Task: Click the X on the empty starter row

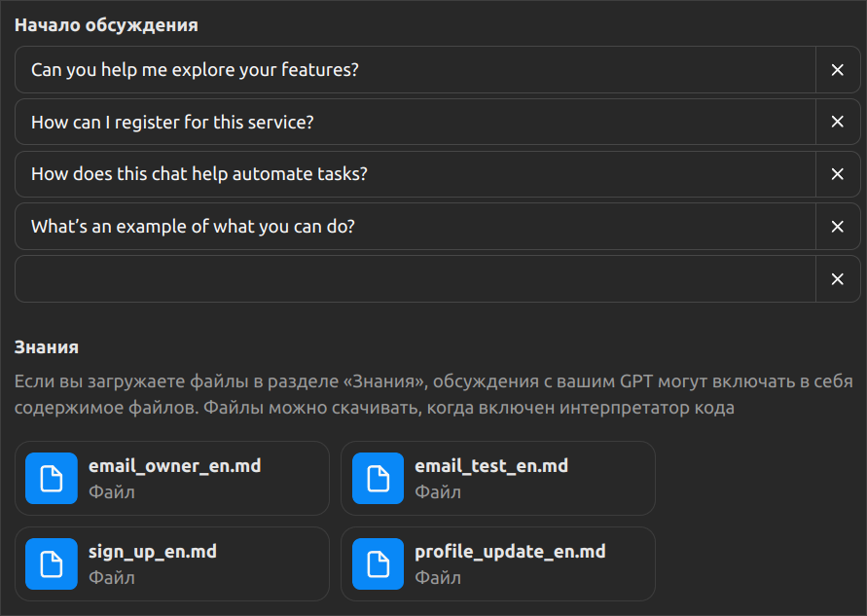Action: pos(837,279)
